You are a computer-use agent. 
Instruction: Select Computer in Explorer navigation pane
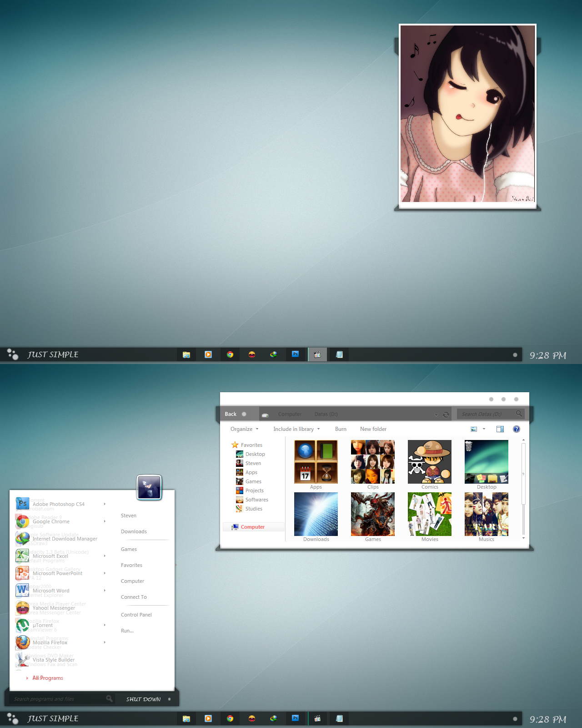(253, 527)
